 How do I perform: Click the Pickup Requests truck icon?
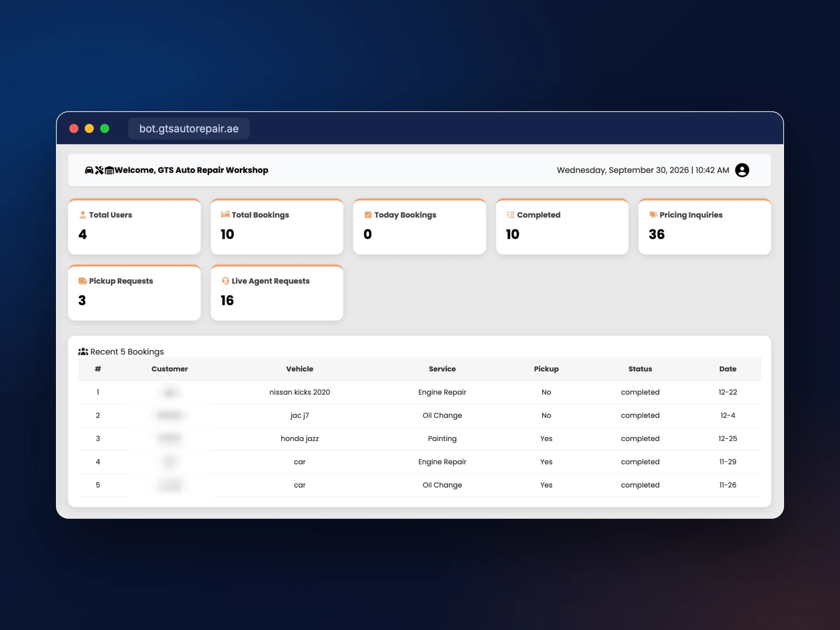(83, 281)
